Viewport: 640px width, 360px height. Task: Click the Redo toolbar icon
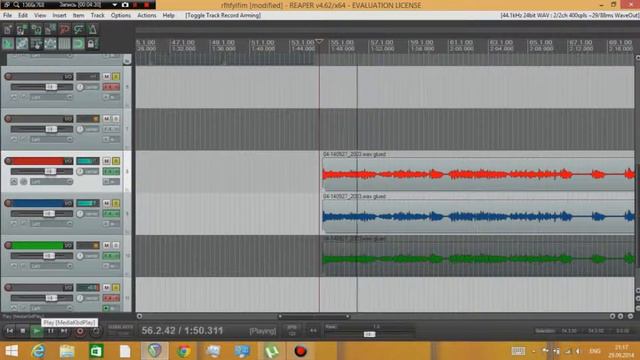click(78, 29)
